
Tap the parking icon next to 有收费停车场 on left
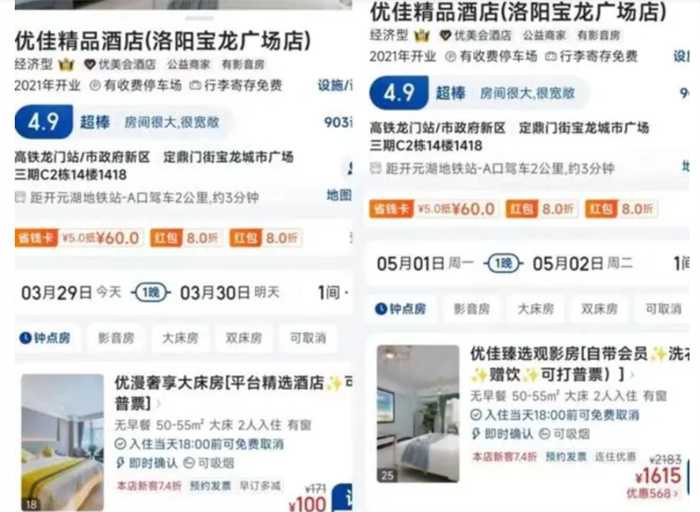(x=95, y=85)
